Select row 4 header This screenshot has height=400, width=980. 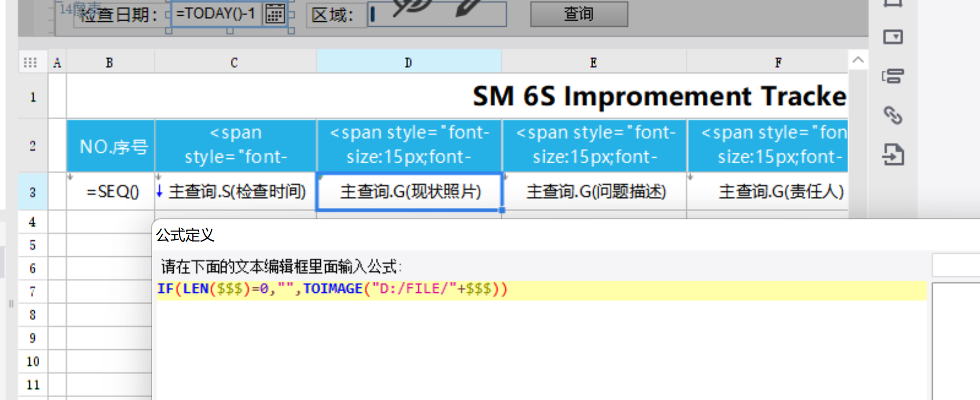tap(33, 222)
